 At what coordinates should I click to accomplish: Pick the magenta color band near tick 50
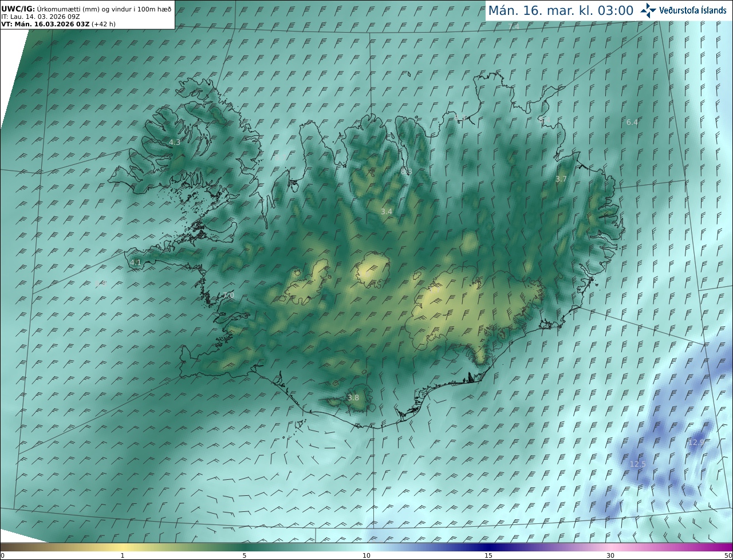pos(723,547)
